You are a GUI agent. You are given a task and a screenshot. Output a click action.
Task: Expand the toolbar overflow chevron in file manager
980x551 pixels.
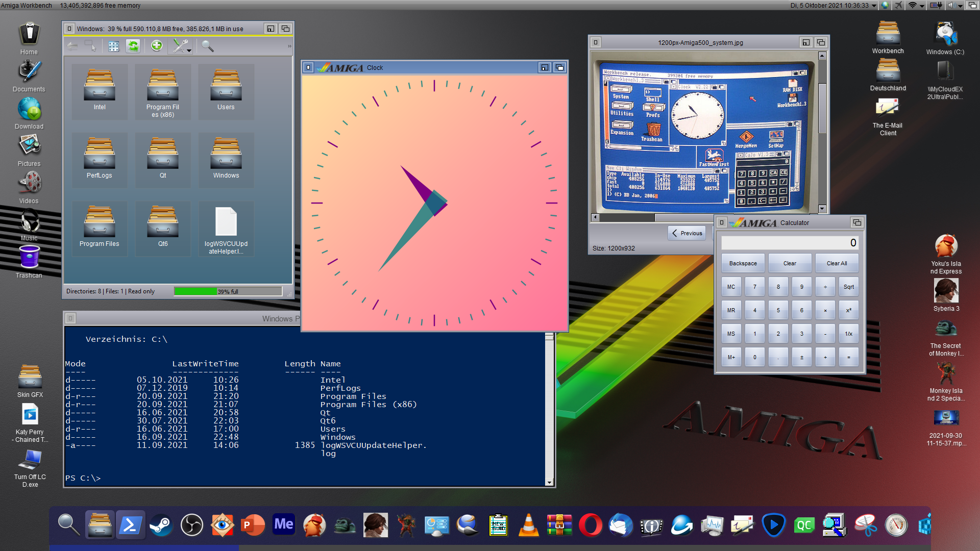pyautogui.click(x=289, y=46)
